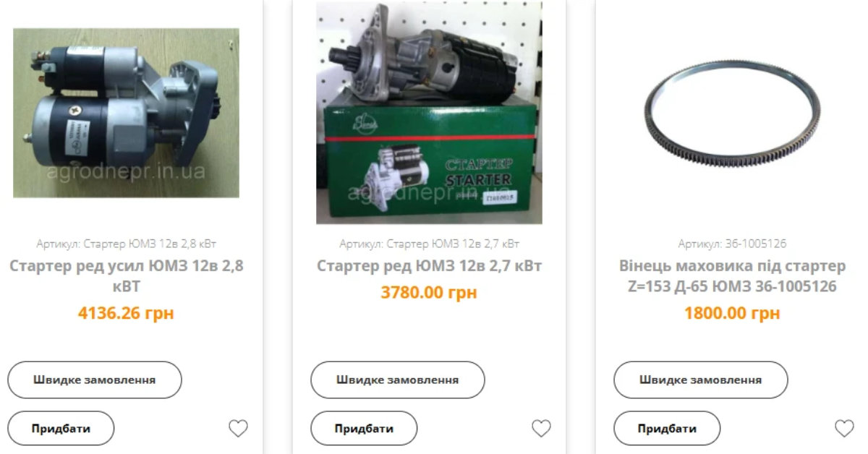View the flywheel ring gear image
This screenshot has width=868, height=454.
tap(732, 113)
